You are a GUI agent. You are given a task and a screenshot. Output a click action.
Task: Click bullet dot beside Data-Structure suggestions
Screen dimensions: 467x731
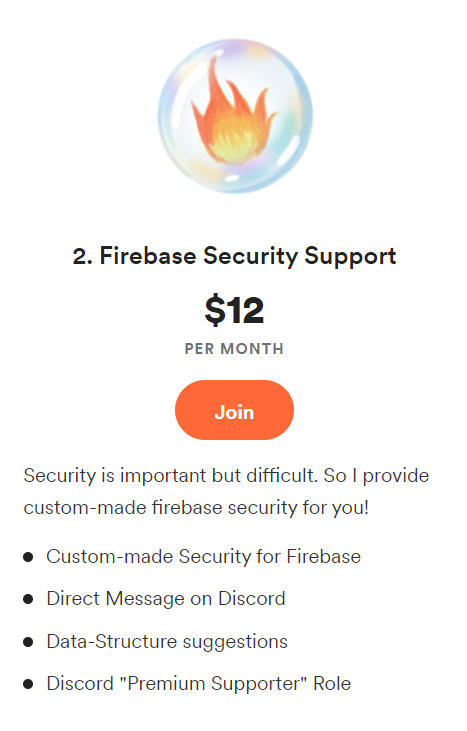(28, 642)
